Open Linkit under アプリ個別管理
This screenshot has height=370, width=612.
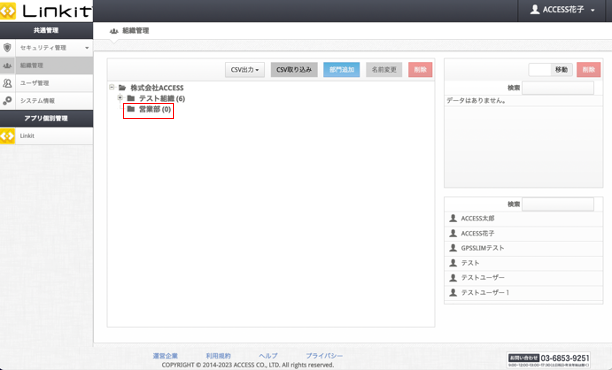click(x=46, y=136)
